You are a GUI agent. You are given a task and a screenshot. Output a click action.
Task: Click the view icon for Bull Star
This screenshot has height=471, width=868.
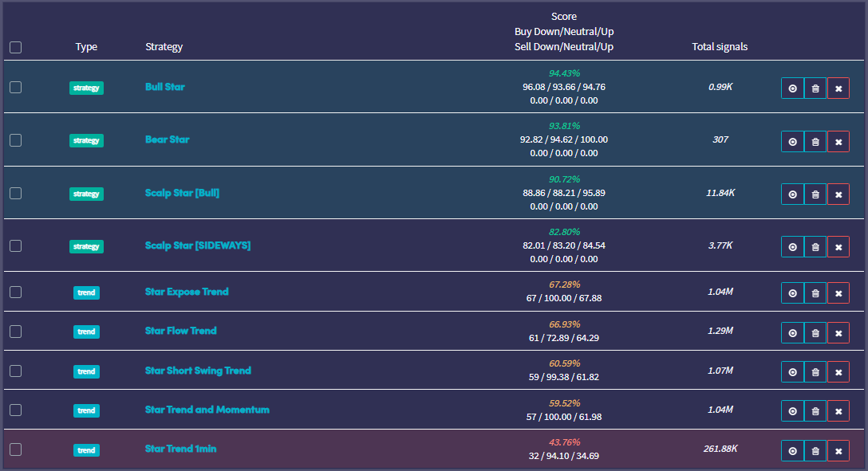tap(792, 88)
